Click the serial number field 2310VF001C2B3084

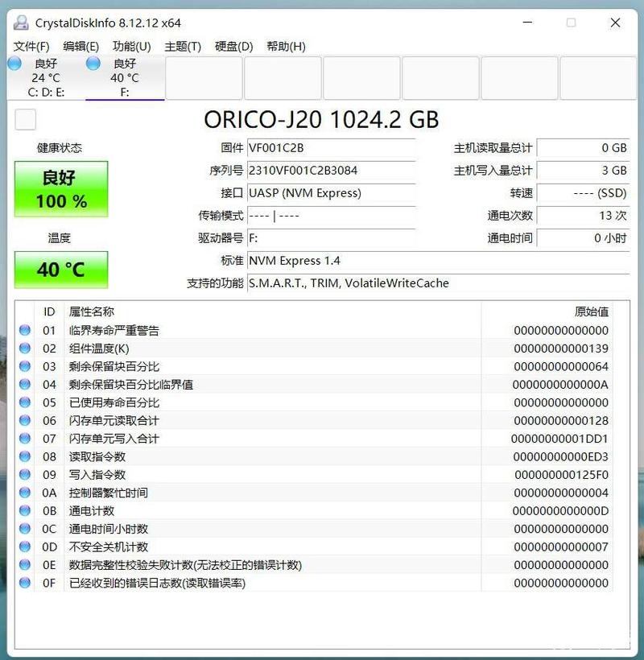[332, 171]
